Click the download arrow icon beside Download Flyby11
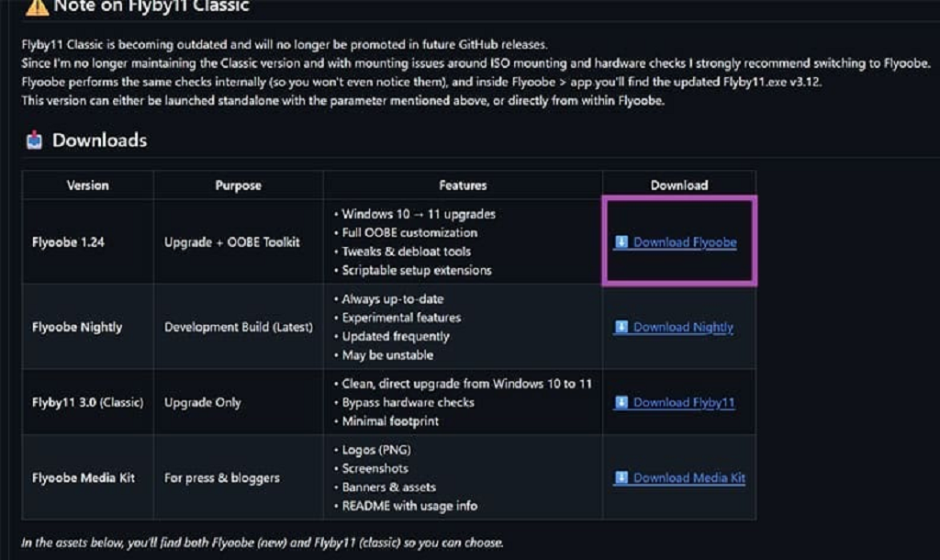 621,402
